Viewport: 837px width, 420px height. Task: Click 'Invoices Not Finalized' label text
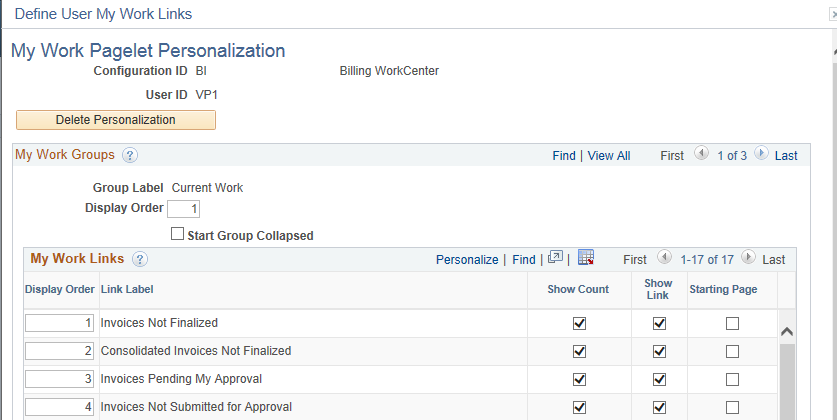(159, 323)
